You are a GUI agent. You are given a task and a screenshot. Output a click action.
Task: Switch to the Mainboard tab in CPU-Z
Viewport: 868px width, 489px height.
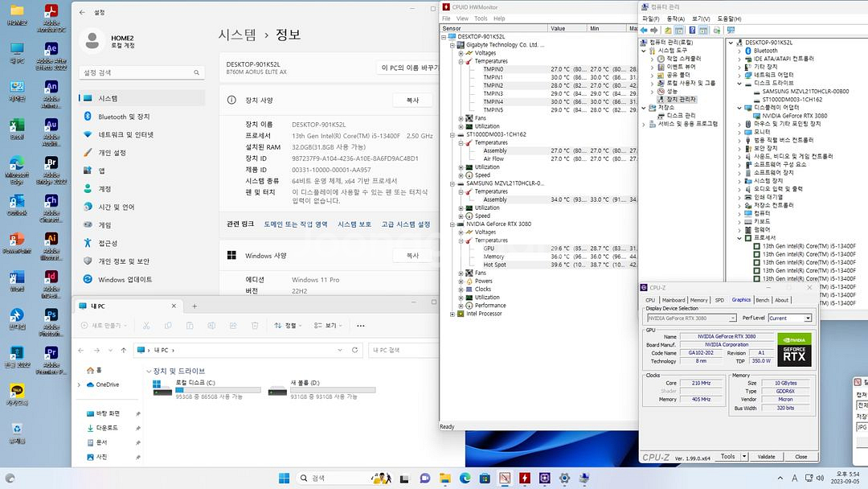(x=674, y=300)
